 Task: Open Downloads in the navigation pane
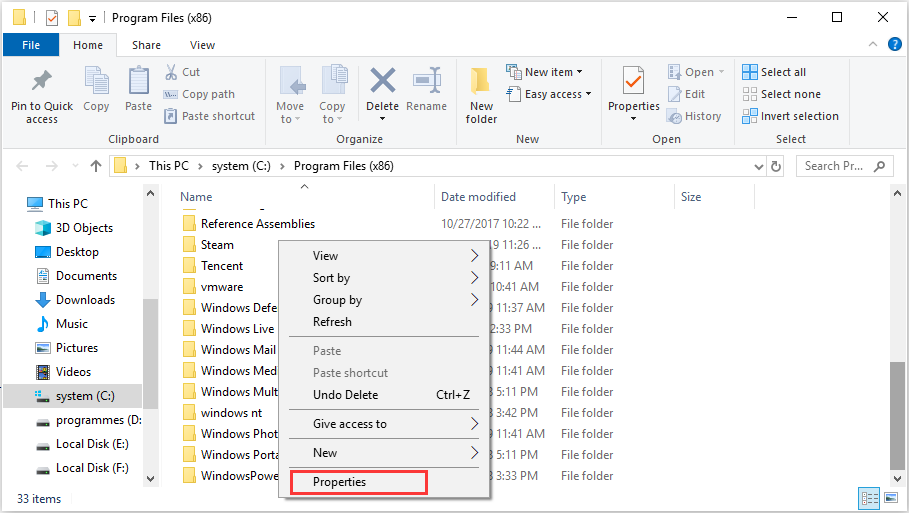[85, 300]
